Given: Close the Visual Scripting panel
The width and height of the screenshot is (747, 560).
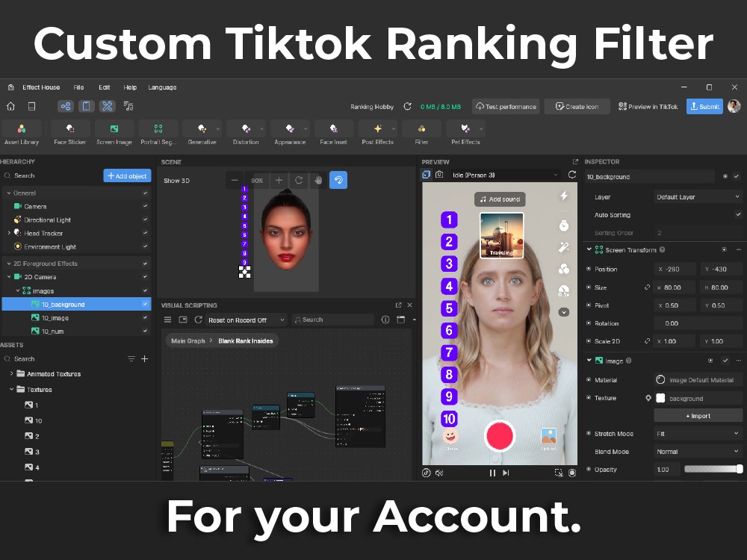Looking at the screenshot, I should click(x=409, y=305).
